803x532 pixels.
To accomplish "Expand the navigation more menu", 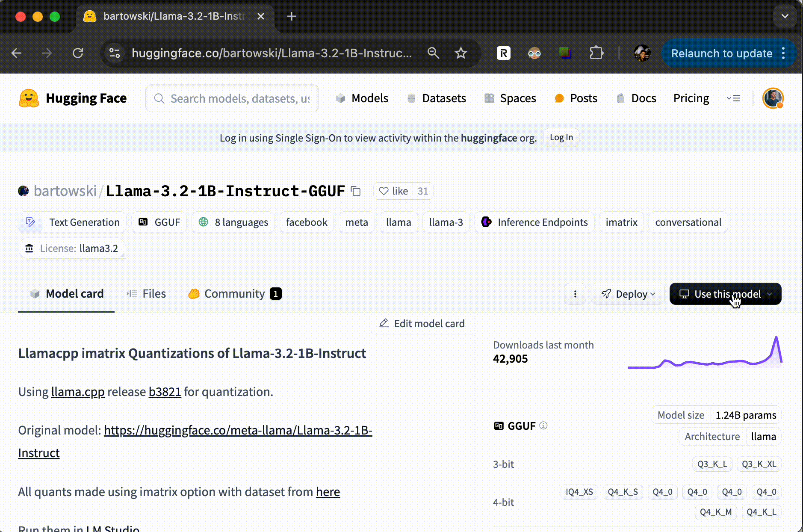I will pyautogui.click(x=733, y=98).
